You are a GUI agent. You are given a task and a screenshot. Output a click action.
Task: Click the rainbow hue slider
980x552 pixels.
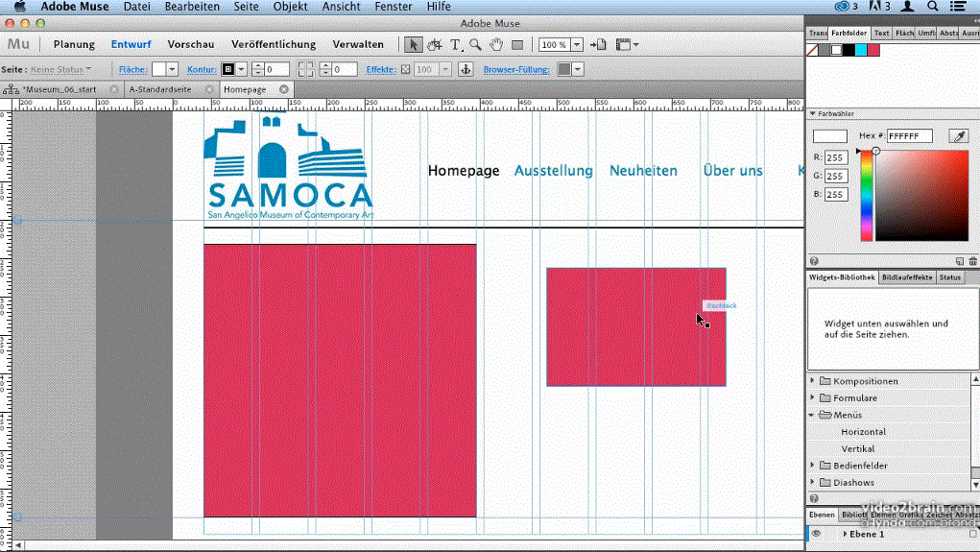pyautogui.click(x=866, y=196)
